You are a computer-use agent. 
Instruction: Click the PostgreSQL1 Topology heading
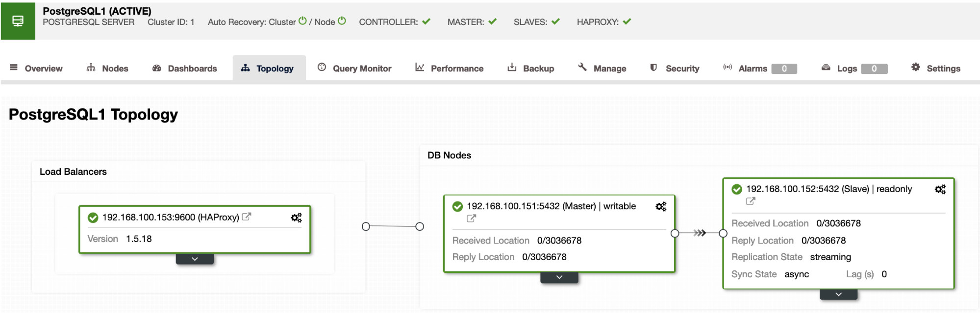coord(93,115)
